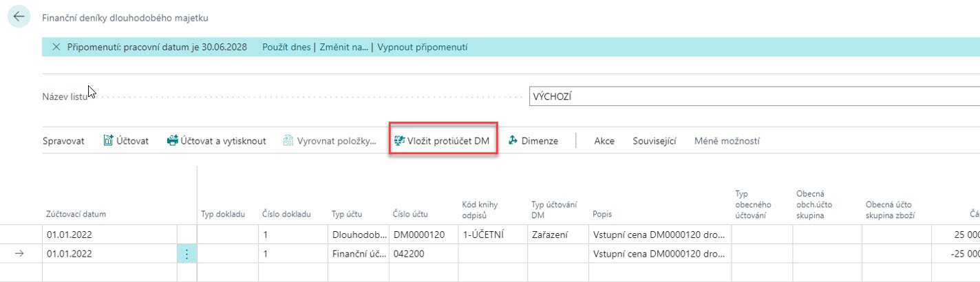
Task: Click Změnit na... link
Action: point(344,47)
